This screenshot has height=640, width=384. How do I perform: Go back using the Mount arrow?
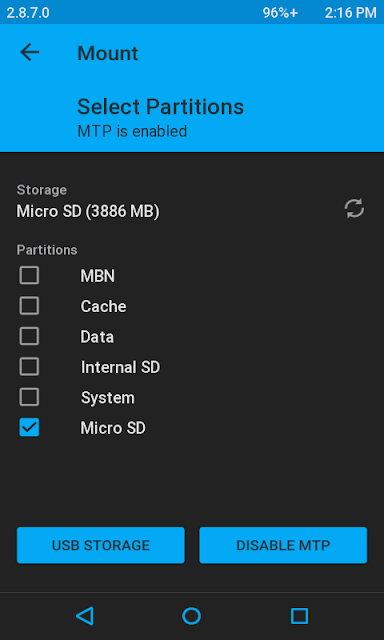coord(30,52)
